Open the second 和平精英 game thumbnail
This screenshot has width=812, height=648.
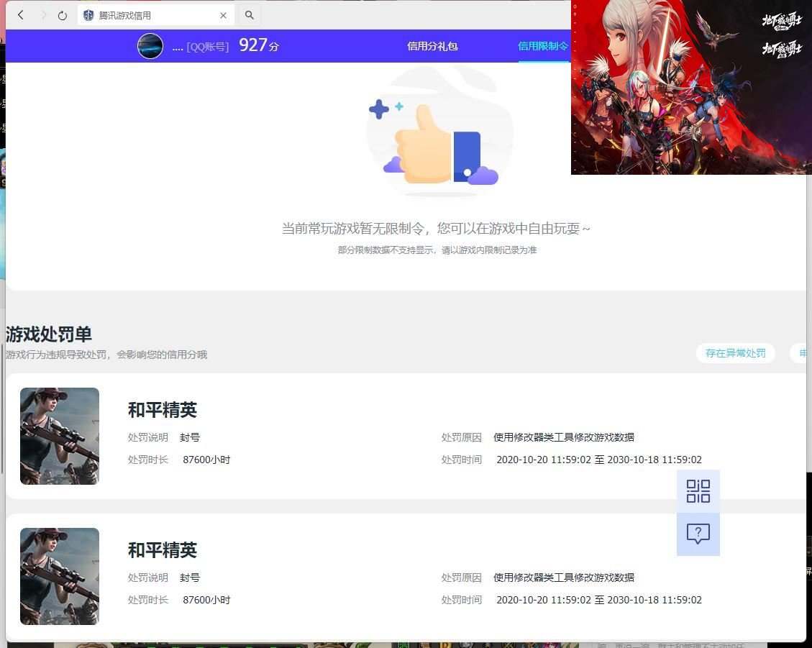point(60,576)
